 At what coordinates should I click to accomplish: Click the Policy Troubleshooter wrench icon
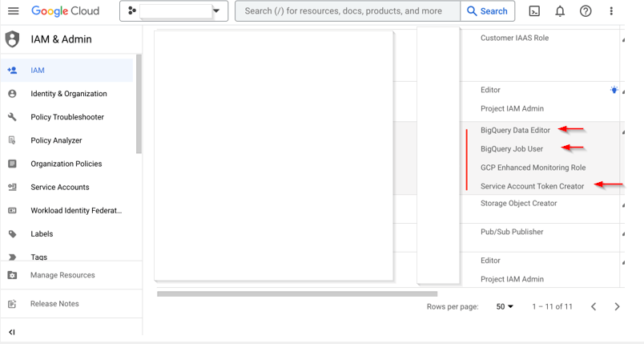(12, 117)
